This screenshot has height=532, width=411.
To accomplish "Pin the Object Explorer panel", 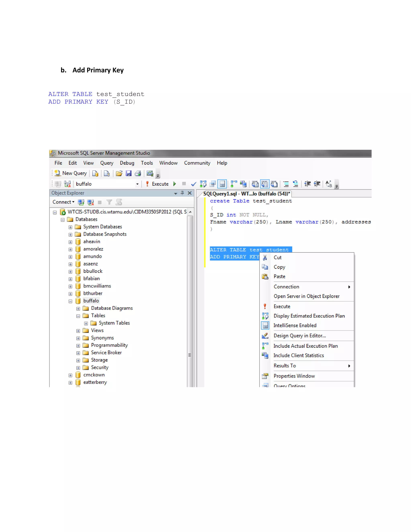I will [x=182, y=193].
